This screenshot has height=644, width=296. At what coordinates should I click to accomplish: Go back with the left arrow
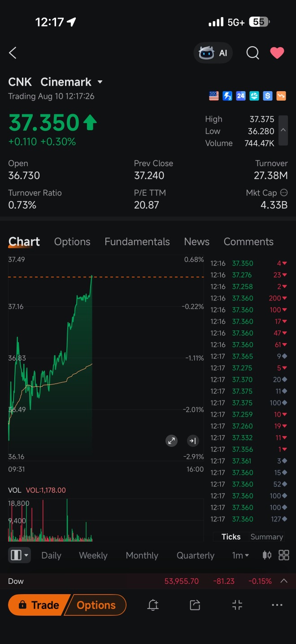point(13,53)
